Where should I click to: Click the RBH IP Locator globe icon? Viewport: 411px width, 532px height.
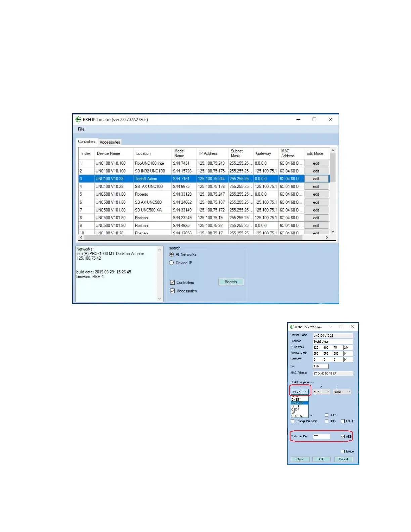78,119
